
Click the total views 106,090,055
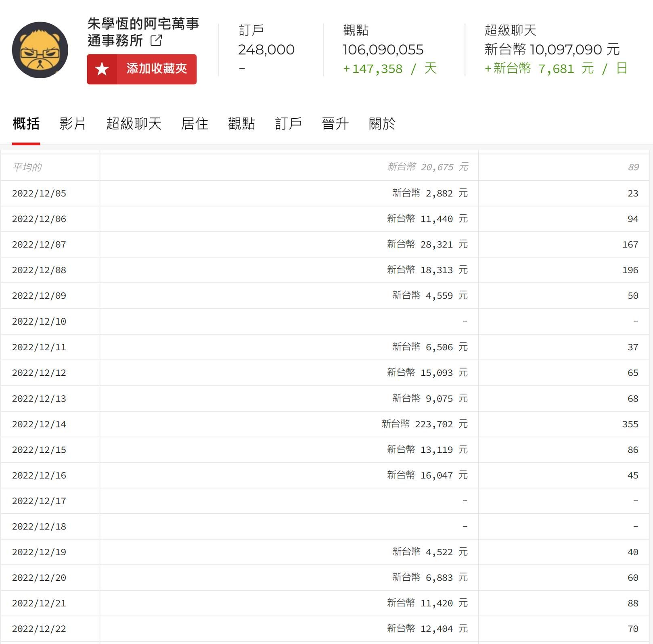(383, 50)
